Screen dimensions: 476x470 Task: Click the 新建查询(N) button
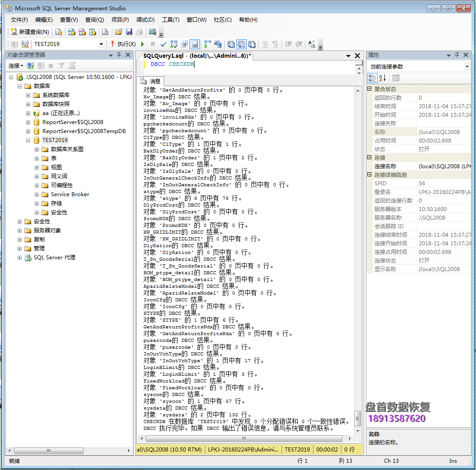click(30, 32)
